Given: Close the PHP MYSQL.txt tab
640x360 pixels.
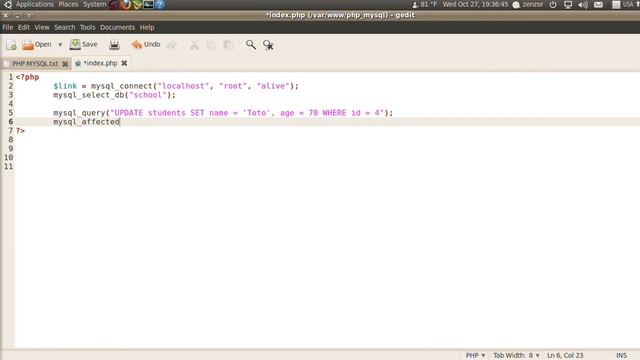Looking at the screenshot, I should click(x=65, y=64).
